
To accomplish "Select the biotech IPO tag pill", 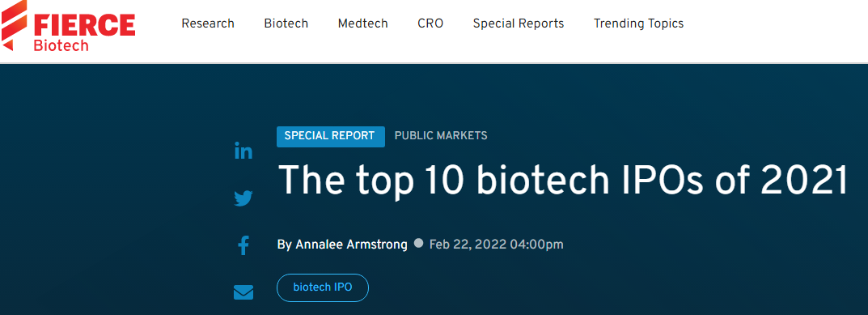I will (323, 287).
